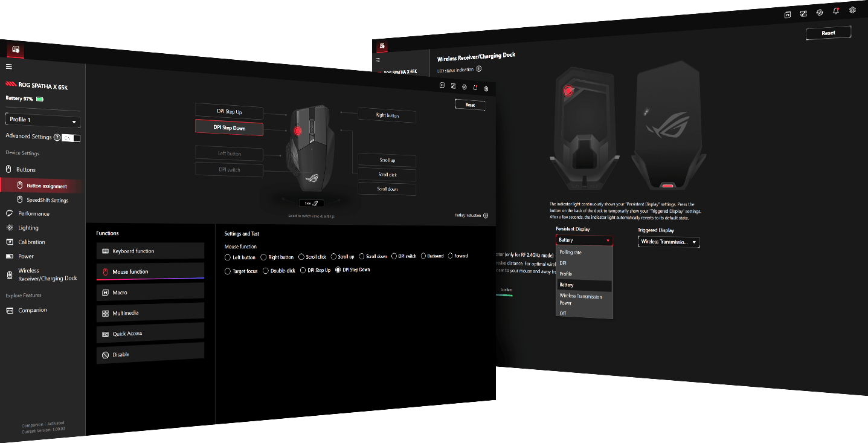Click the Wireless Receiver dock icon in sidebar
This screenshot has width=868, height=443.
click(x=9, y=274)
